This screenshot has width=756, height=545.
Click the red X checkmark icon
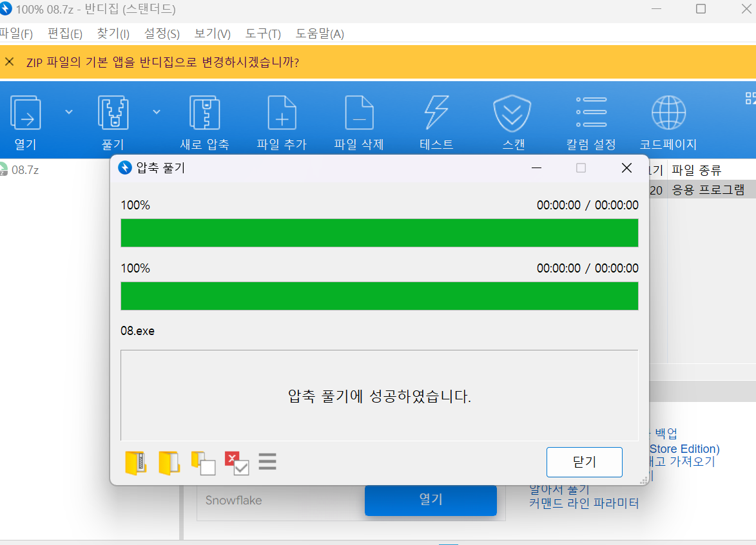[237, 463]
